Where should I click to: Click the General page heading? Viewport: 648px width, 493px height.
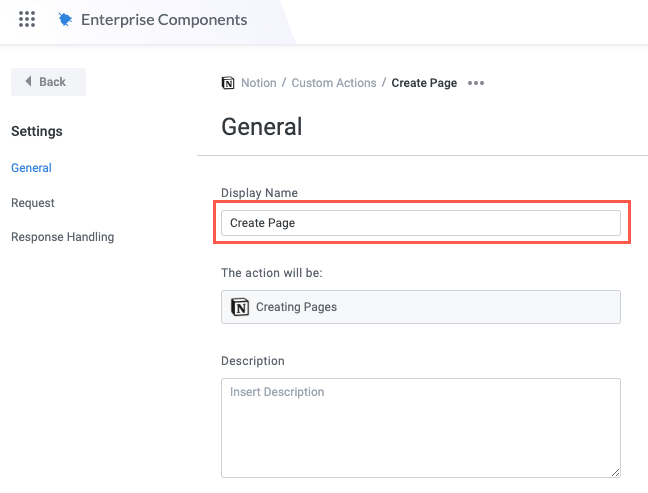[x=262, y=126]
